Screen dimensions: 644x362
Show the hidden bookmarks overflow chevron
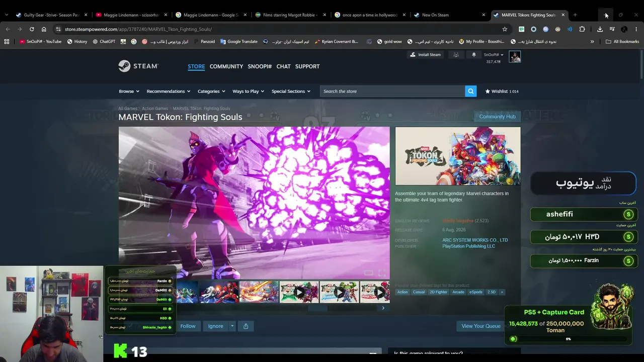tap(592, 42)
